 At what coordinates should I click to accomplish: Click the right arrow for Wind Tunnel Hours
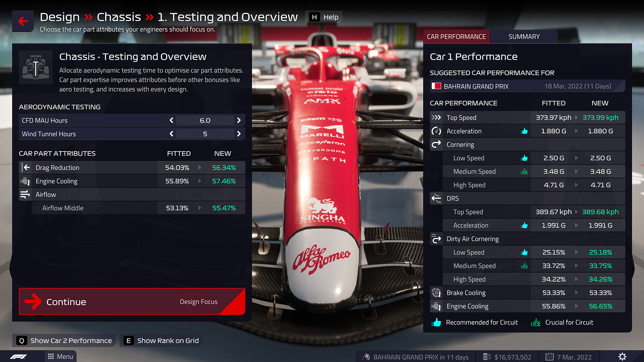(x=239, y=133)
